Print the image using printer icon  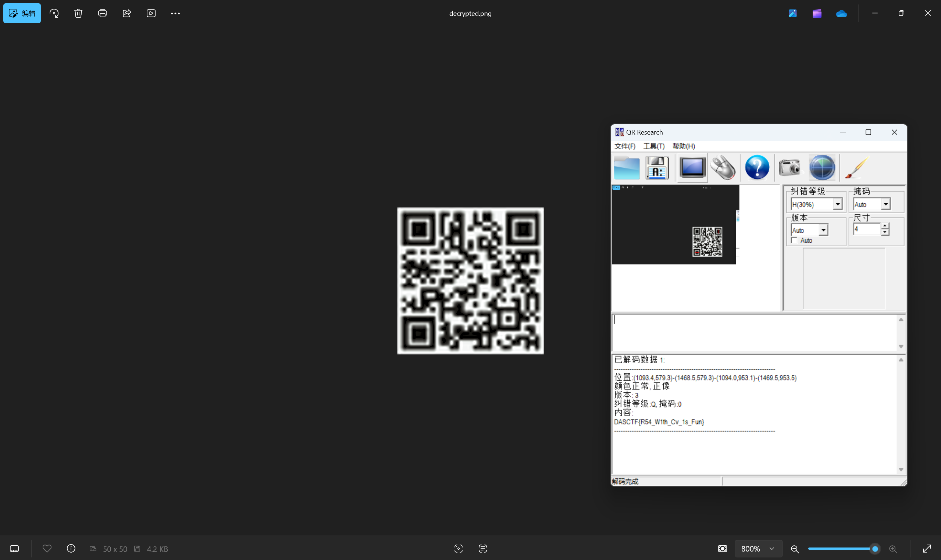102,13
